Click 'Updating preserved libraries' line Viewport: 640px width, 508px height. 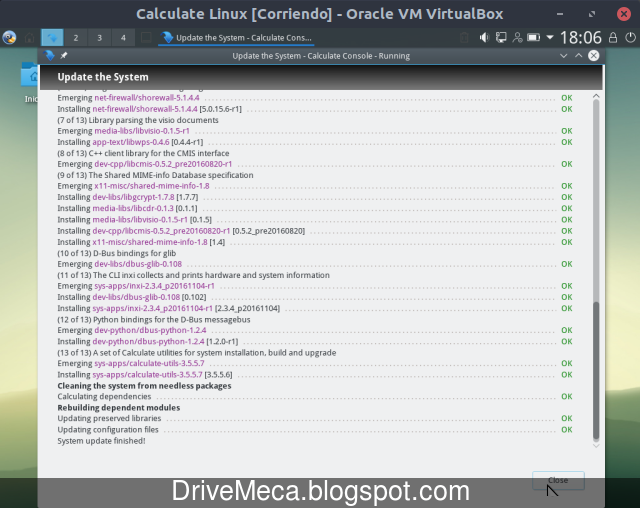109,419
